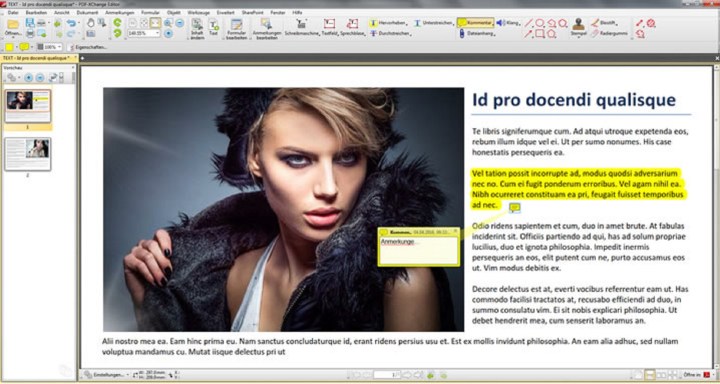Open Formular bearbeiten tool

click(x=236, y=29)
